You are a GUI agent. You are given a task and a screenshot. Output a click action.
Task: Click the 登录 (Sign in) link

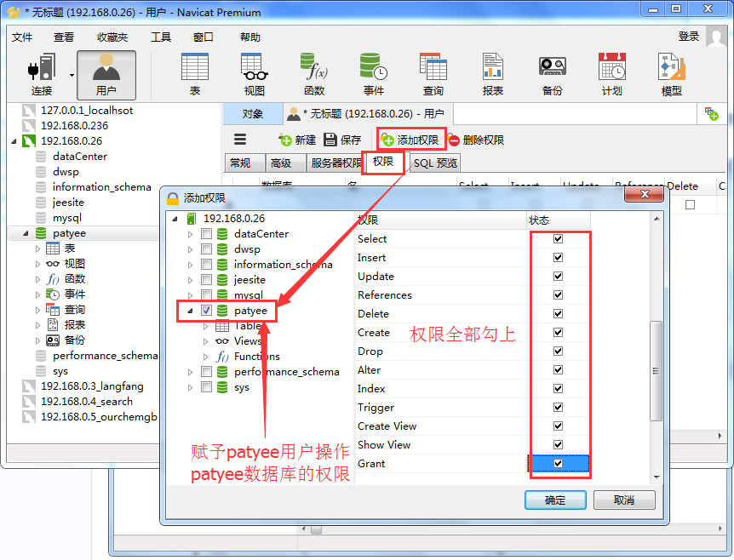click(x=689, y=37)
